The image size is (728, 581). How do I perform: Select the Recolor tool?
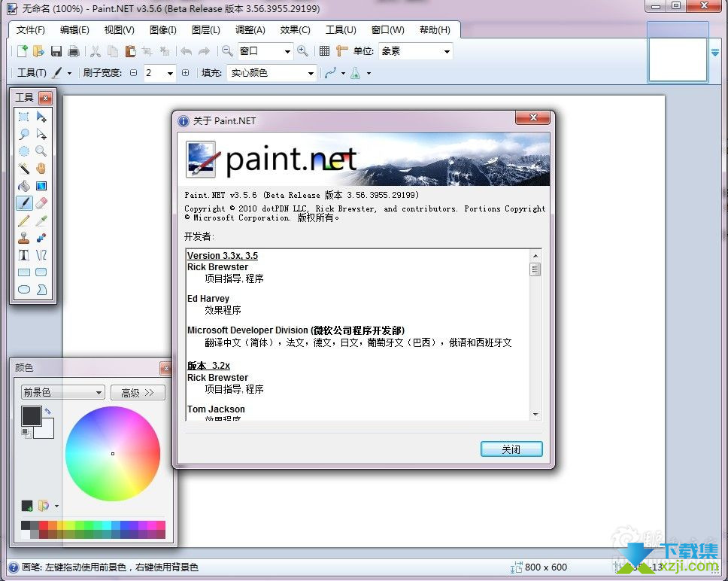pyautogui.click(x=41, y=238)
